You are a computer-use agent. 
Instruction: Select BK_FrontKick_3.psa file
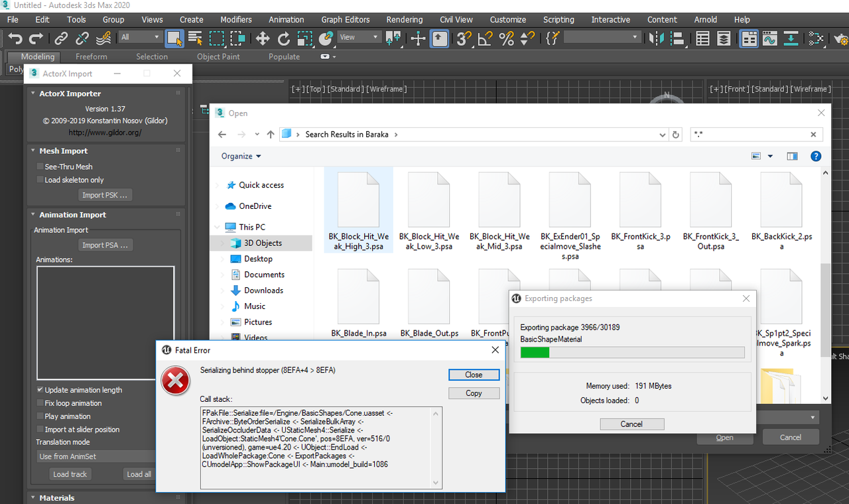pos(641,210)
